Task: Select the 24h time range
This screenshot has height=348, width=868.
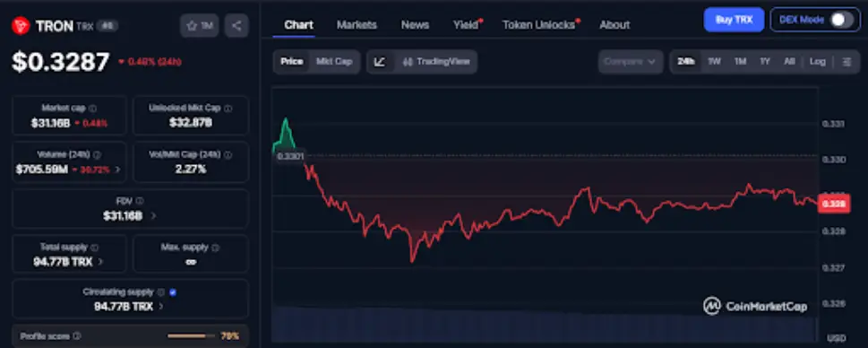Action: pos(686,62)
